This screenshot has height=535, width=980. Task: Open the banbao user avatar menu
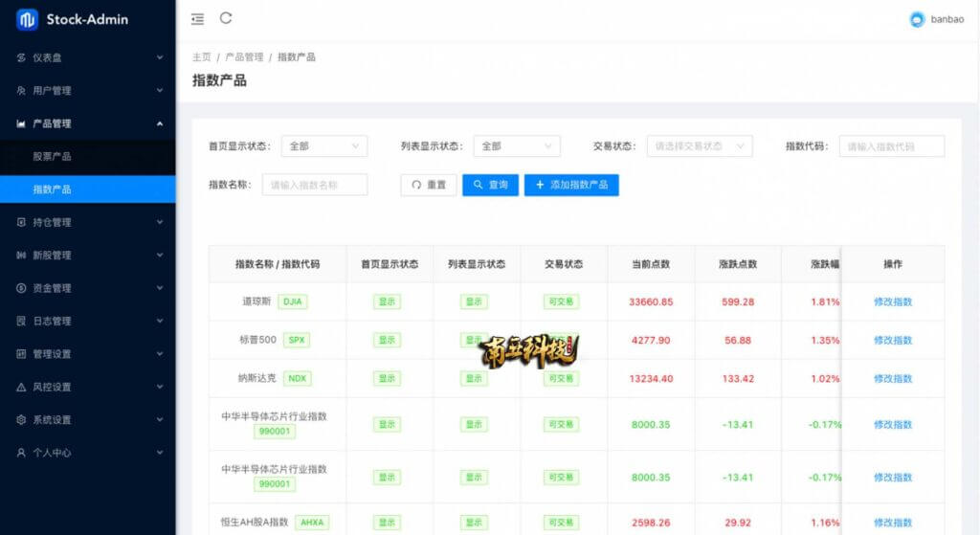(917, 19)
